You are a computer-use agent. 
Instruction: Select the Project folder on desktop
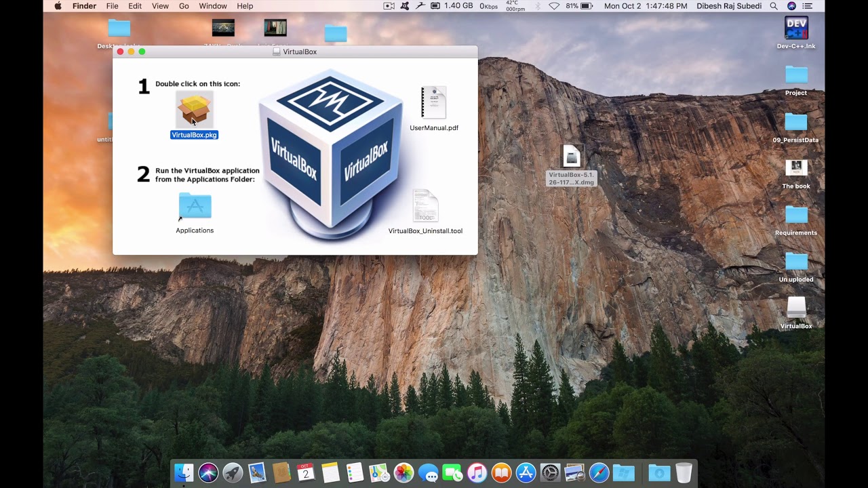796,75
